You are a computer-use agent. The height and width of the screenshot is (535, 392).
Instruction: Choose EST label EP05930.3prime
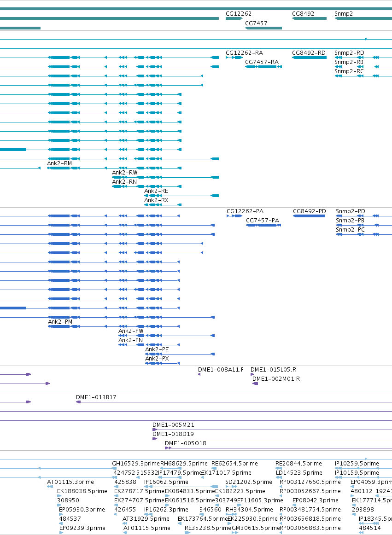82,509
